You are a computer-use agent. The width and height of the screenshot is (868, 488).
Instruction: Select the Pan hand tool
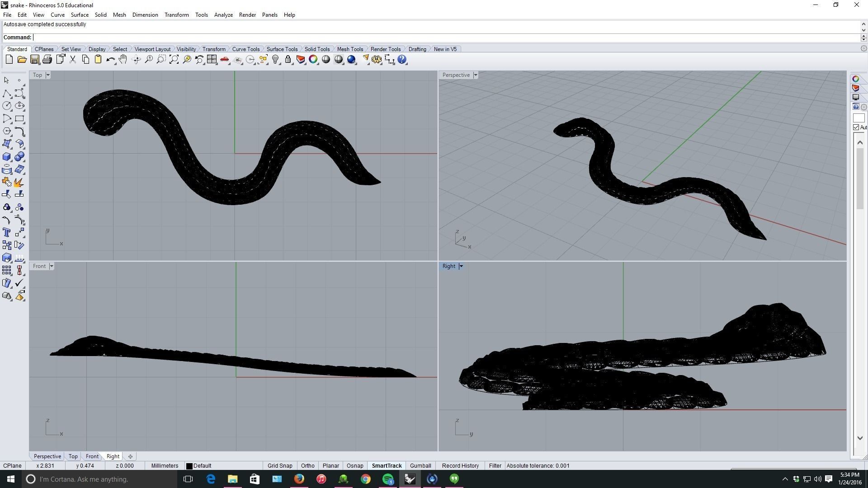[x=123, y=60]
